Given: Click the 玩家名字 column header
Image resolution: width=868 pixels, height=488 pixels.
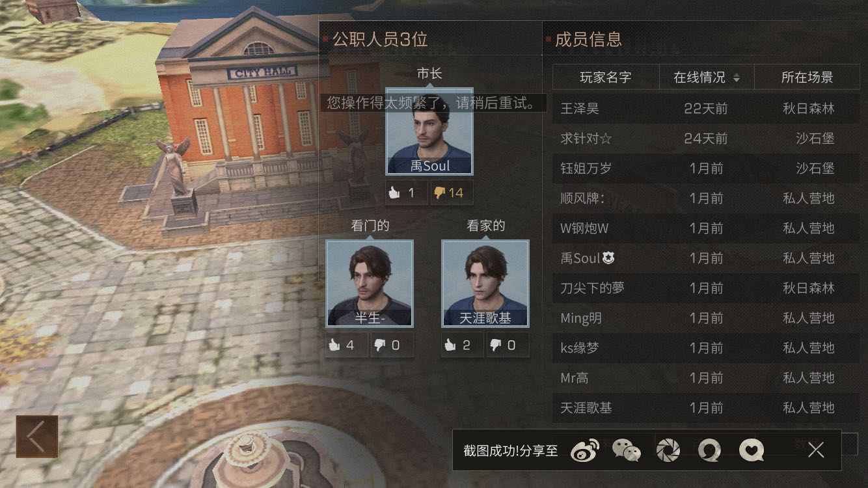Looking at the screenshot, I should coord(606,77).
